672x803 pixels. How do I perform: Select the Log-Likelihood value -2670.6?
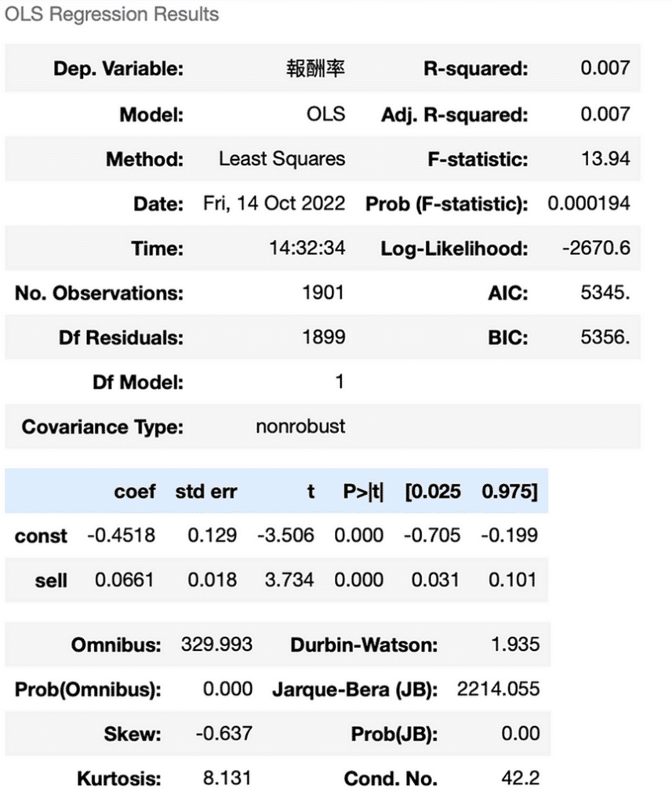596,249
